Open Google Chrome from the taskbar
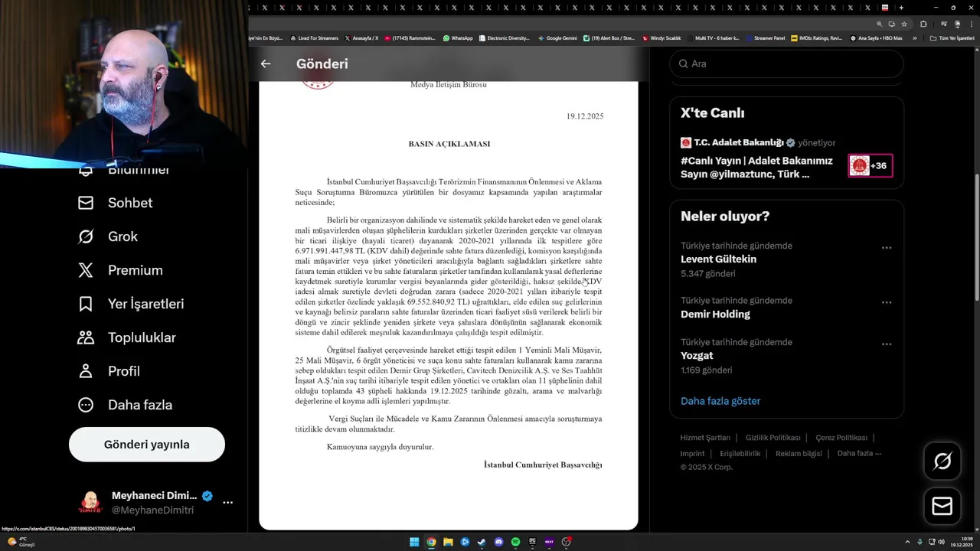Image resolution: width=980 pixels, height=551 pixels. pyautogui.click(x=431, y=542)
